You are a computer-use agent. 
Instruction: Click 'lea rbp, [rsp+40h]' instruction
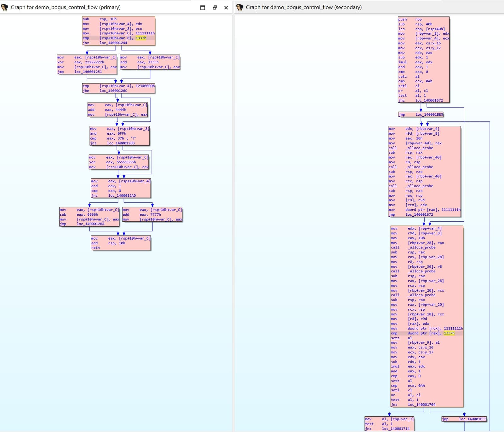pyautogui.click(x=422, y=29)
